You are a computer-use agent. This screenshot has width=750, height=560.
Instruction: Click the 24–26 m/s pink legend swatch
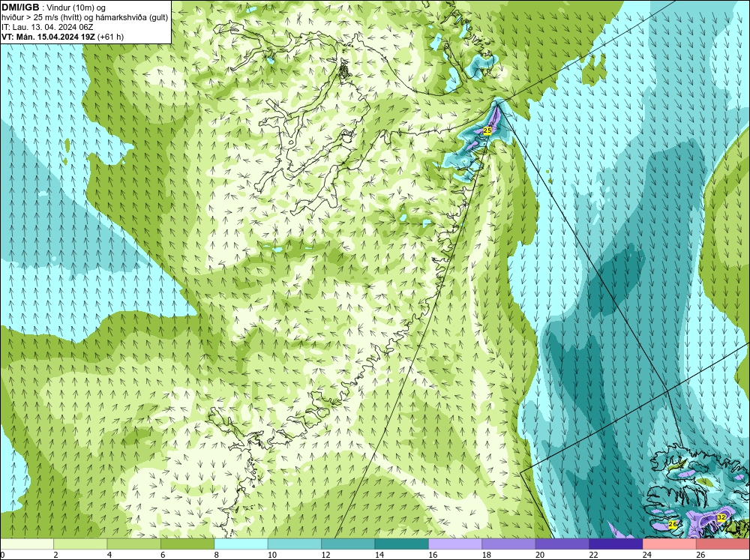(670, 544)
